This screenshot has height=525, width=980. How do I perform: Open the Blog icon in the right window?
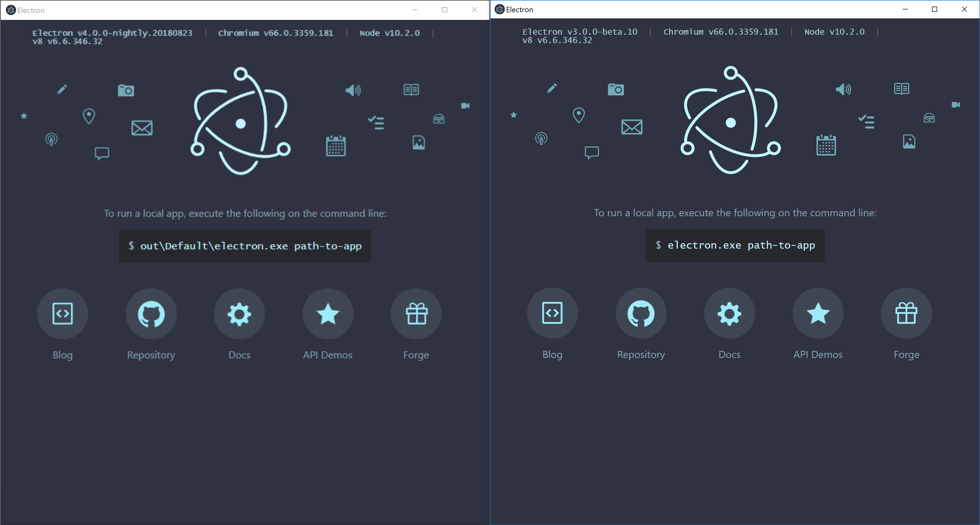point(552,313)
